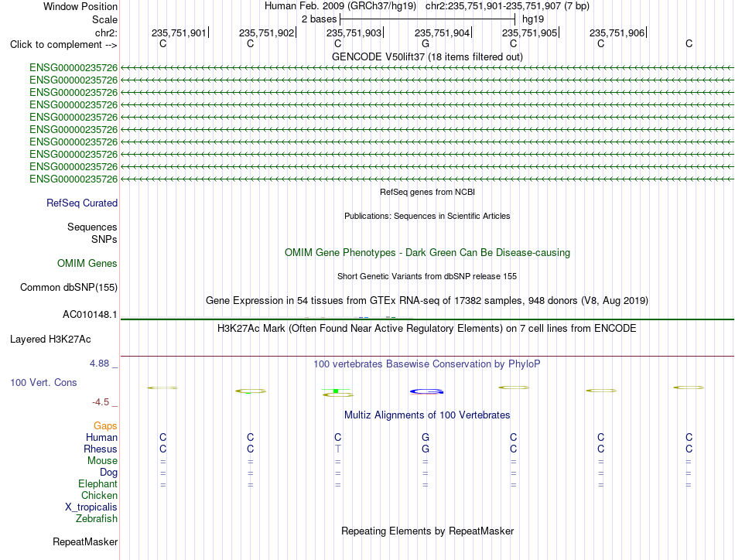735x560 pixels.
Task: Open the 'RefSeq genes from NCBI' track title
Action: [x=427, y=192]
